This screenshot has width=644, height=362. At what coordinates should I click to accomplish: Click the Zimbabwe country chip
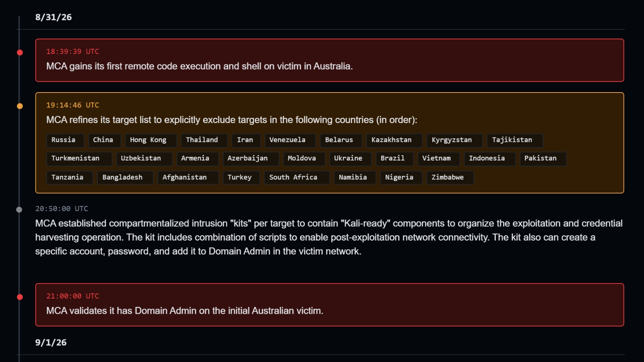tap(450, 177)
